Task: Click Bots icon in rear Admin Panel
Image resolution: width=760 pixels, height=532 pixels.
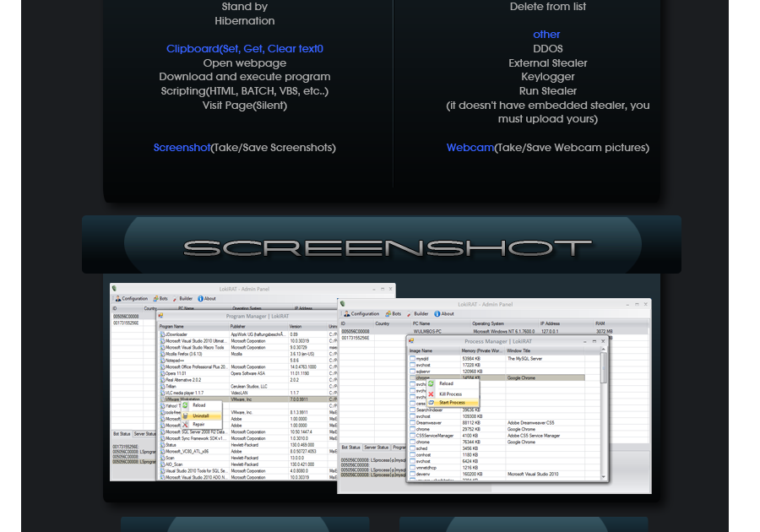Action: (x=156, y=299)
